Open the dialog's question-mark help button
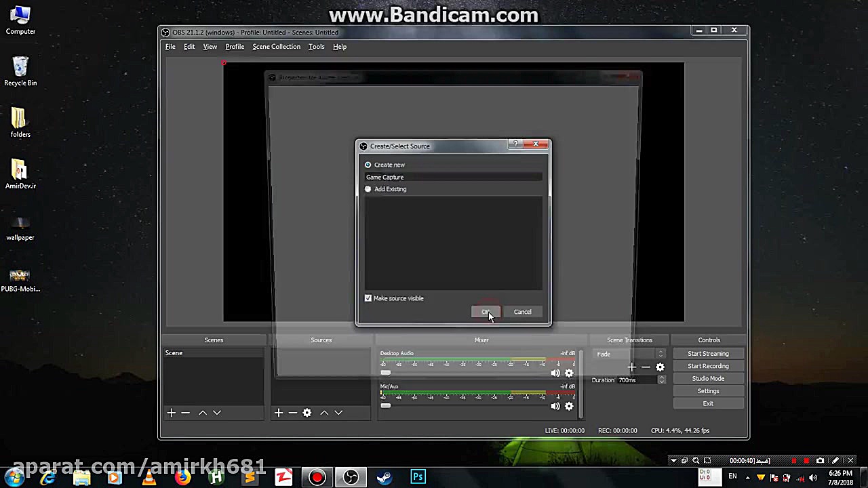The width and height of the screenshot is (868, 488). pos(516,144)
